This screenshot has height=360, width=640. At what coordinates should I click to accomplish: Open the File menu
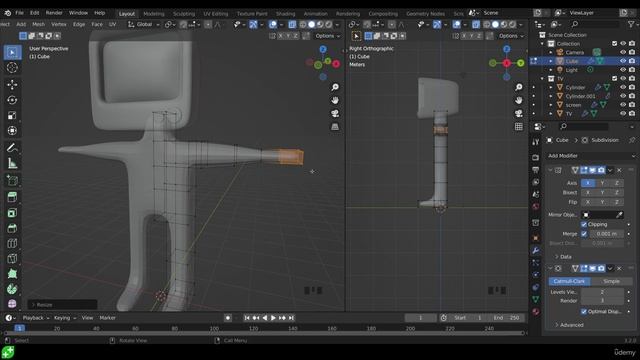19,13
